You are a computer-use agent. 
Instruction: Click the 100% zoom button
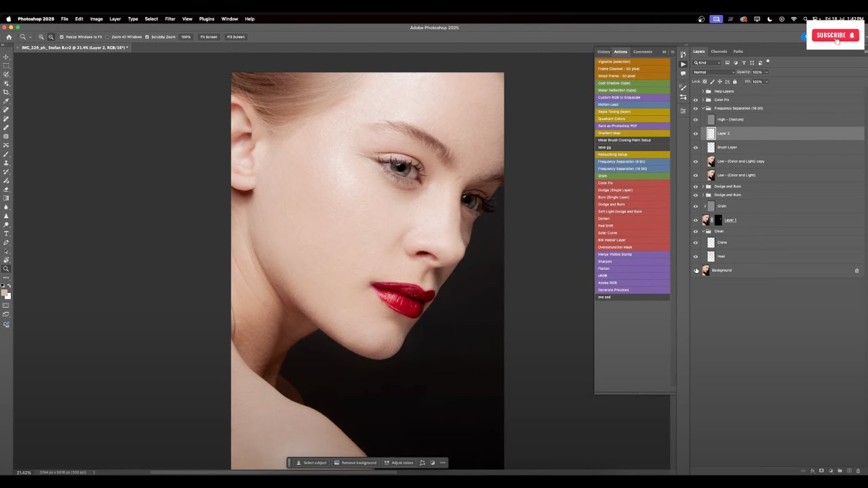pos(185,37)
